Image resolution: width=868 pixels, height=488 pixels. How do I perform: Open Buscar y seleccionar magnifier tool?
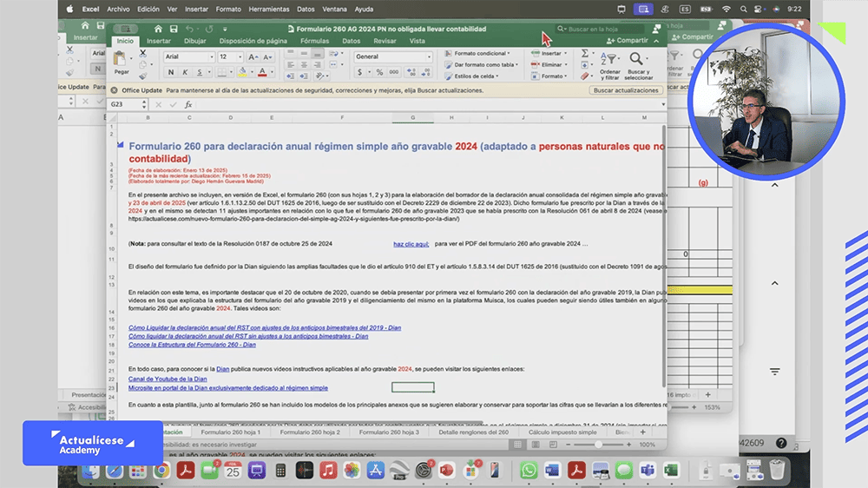[x=638, y=65]
